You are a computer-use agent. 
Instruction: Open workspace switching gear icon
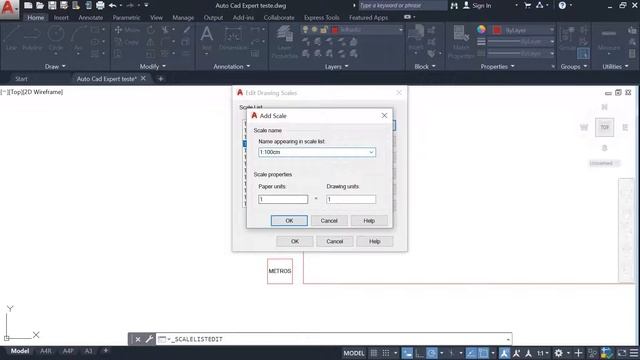click(558, 353)
